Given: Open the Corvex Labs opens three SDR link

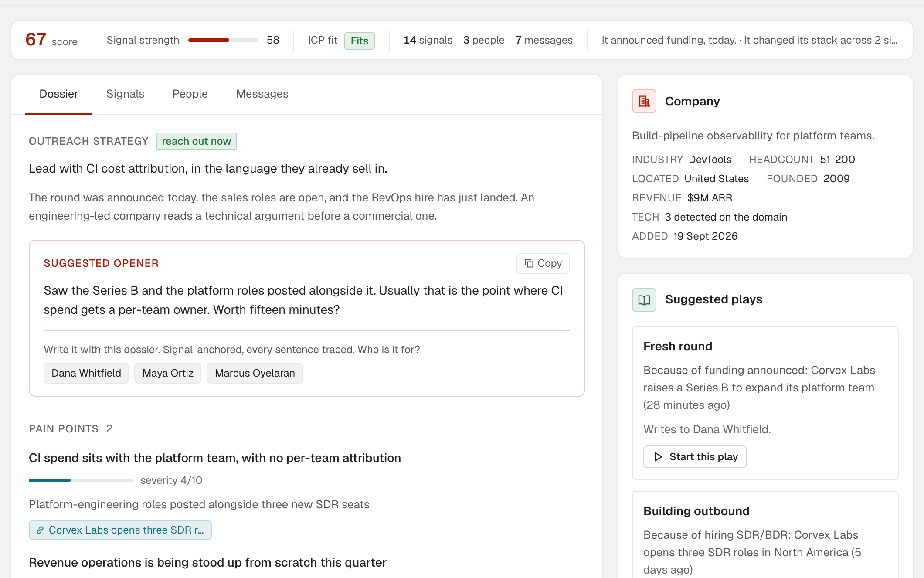Looking at the screenshot, I should point(120,530).
